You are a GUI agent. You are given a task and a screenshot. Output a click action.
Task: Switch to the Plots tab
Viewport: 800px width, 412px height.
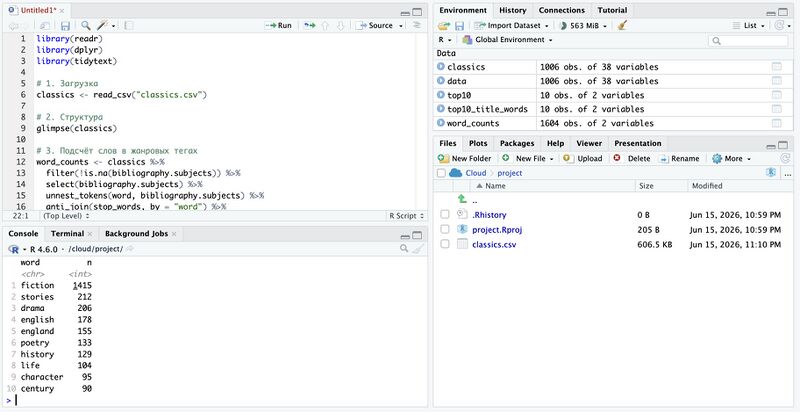(x=478, y=143)
